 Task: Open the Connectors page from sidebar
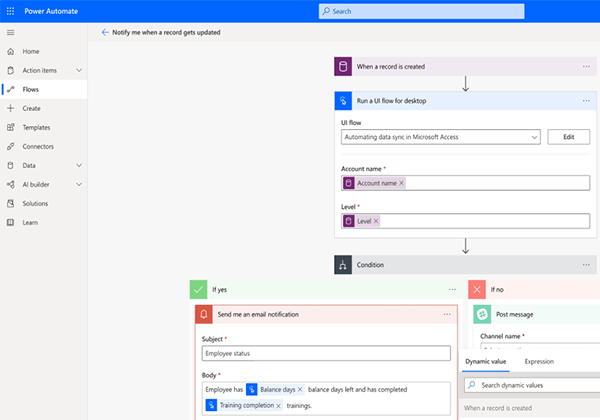click(x=38, y=146)
